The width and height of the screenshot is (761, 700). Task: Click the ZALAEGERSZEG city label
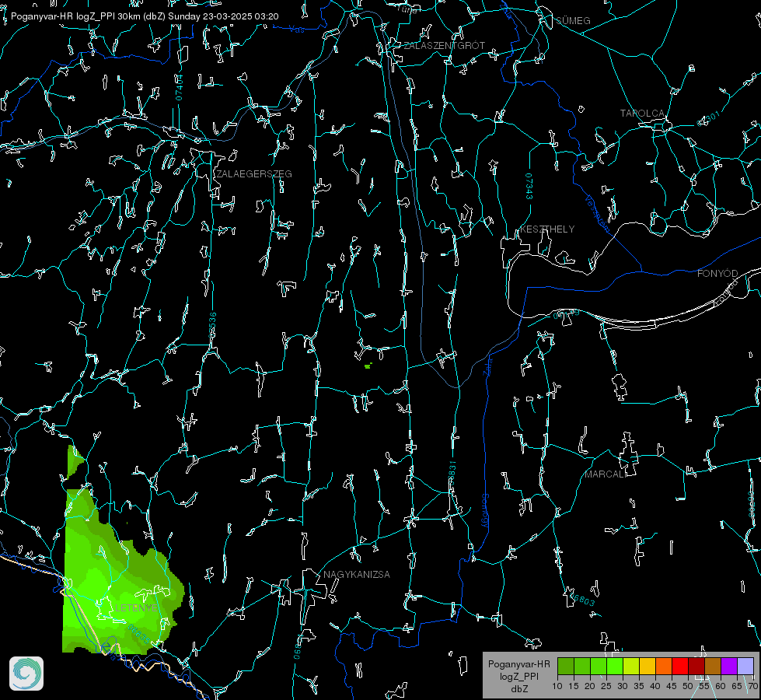(x=254, y=174)
